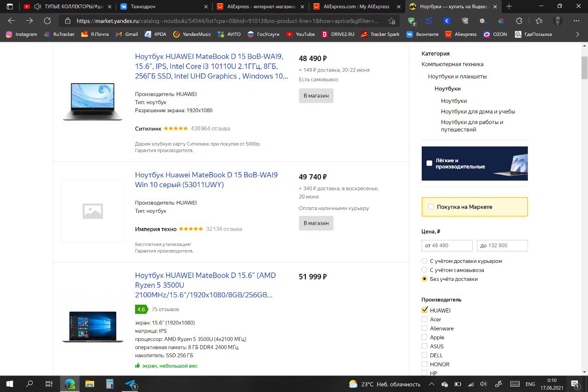Open the blue Euro currency extension
Screen dimensions: 588x392
(x=447, y=21)
